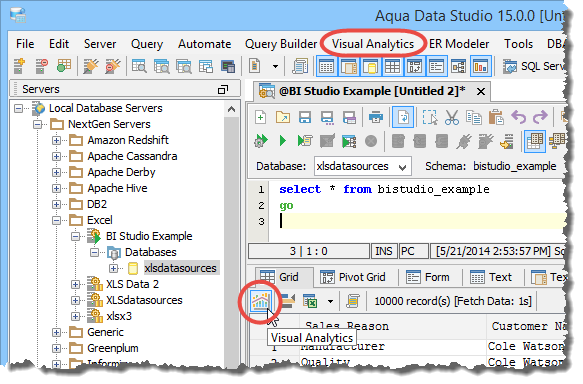The height and width of the screenshot is (384, 583).
Task: Click the Copy icon in editor toolbar
Action: 474,117
